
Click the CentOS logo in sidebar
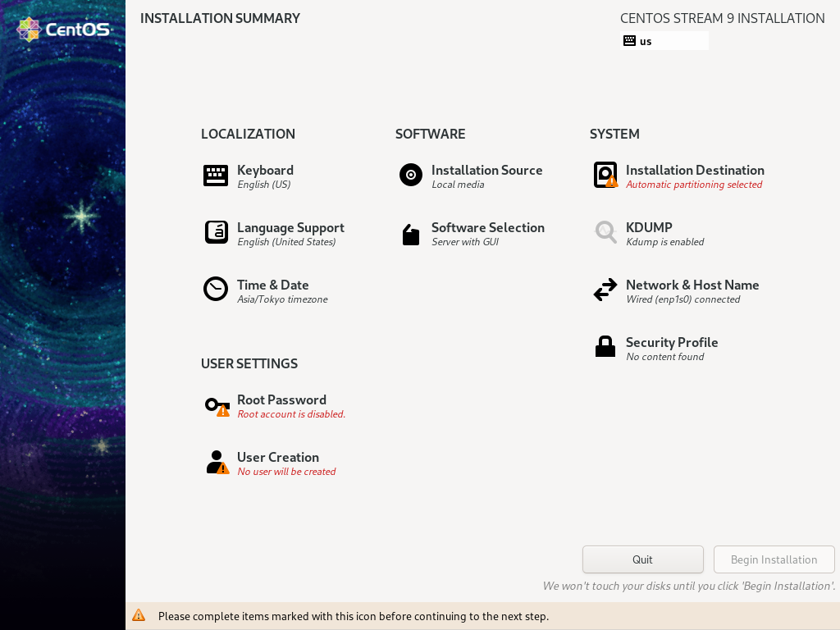tap(63, 30)
